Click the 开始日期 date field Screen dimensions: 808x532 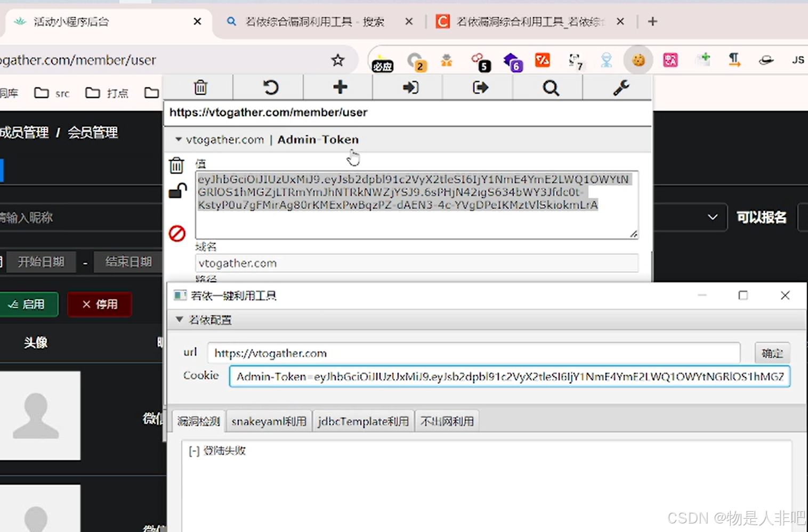click(41, 261)
